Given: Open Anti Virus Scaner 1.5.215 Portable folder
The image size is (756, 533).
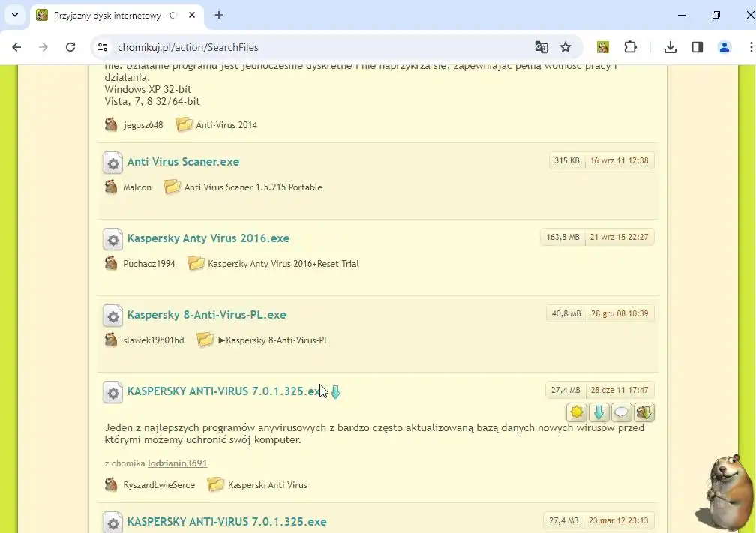Looking at the screenshot, I should point(253,187).
